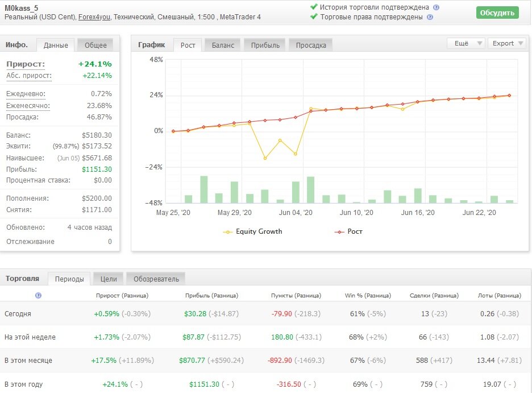The width and height of the screenshot is (532, 393).
Task: Click the -892.90 monthly pips cell
Action: [x=280, y=361]
